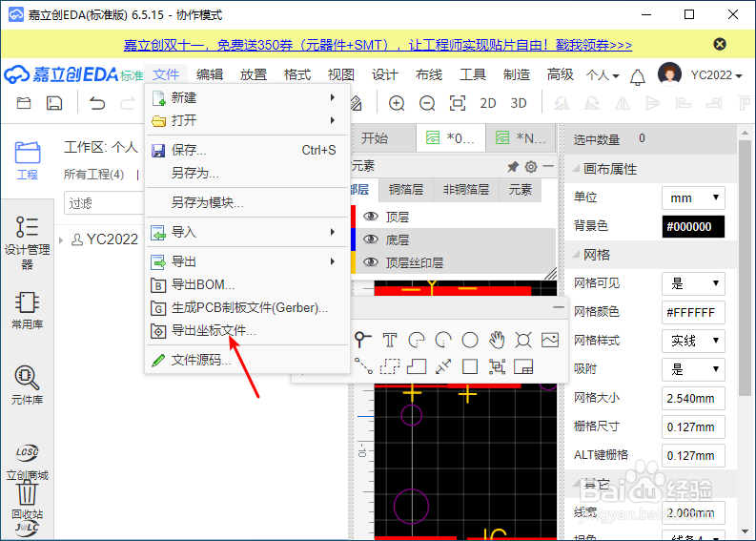756x541 pixels.
Task: Select the dashed rectangle copper area tool
Action: 390,366
